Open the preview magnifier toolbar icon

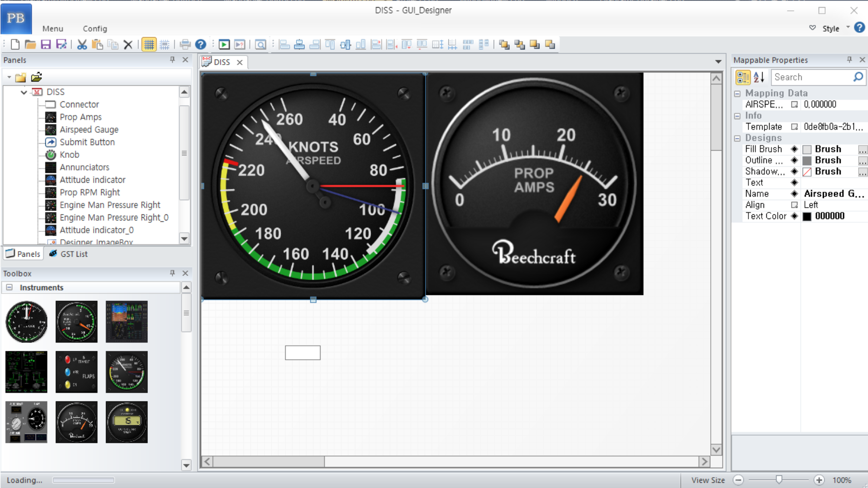pos(260,44)
